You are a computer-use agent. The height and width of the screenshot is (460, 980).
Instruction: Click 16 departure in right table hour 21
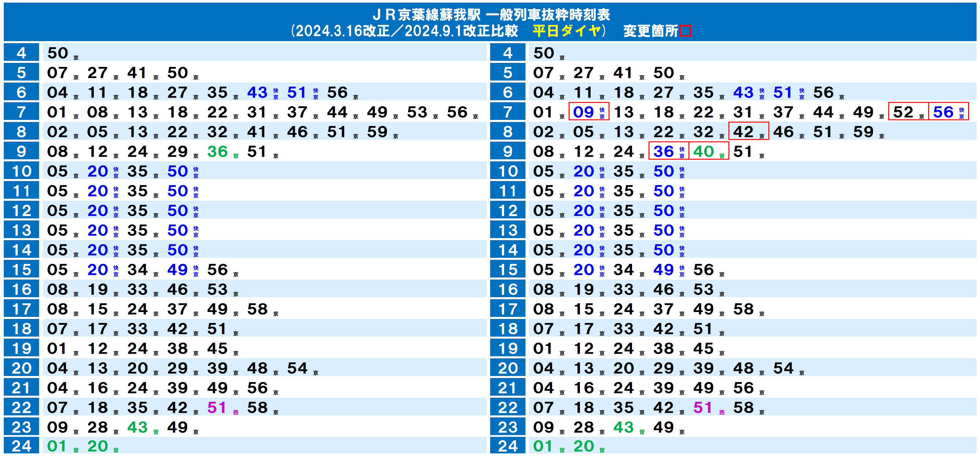[584, 388]
